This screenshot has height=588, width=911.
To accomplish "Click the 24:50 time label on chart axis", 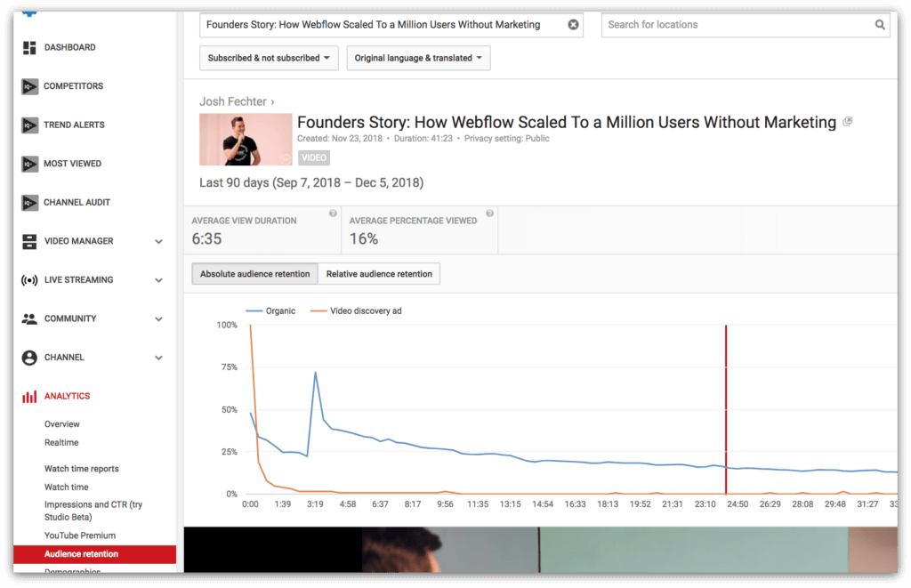I will pos(738,504).
